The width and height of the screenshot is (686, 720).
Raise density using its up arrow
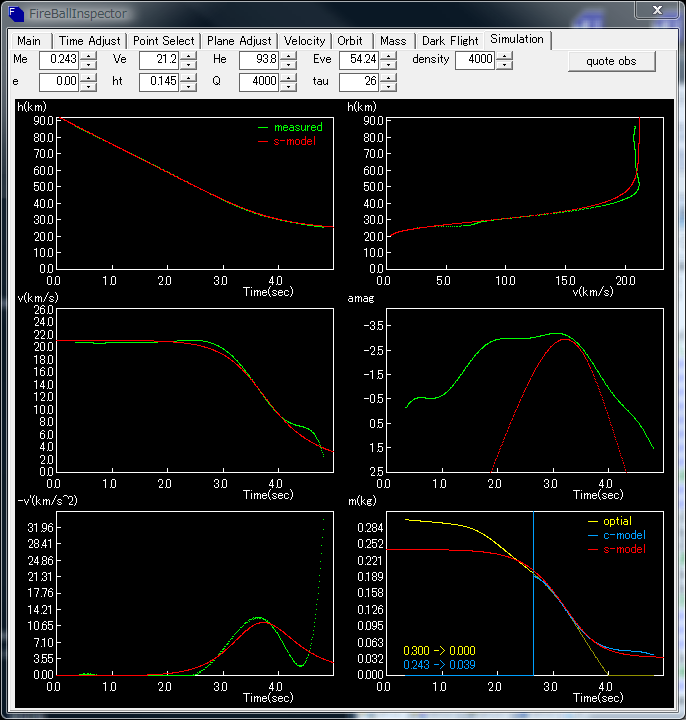[x=504, y=56]
